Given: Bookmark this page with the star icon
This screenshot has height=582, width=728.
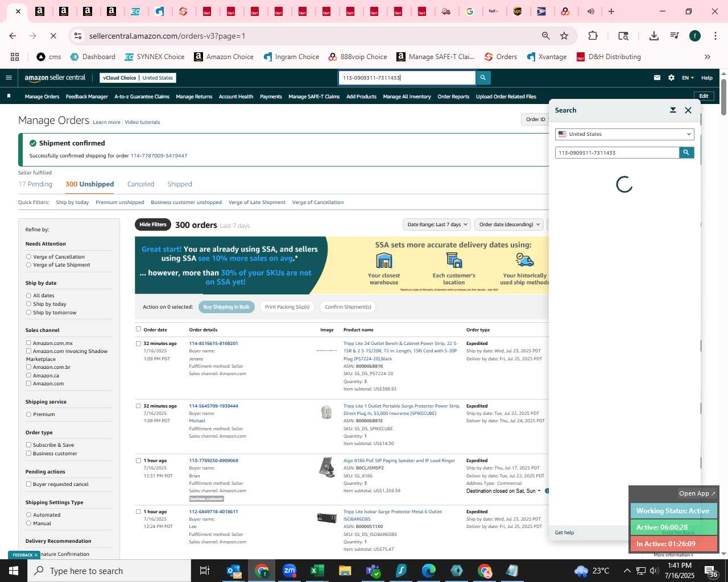Looking at the screenshot, I should coord(564,36).
